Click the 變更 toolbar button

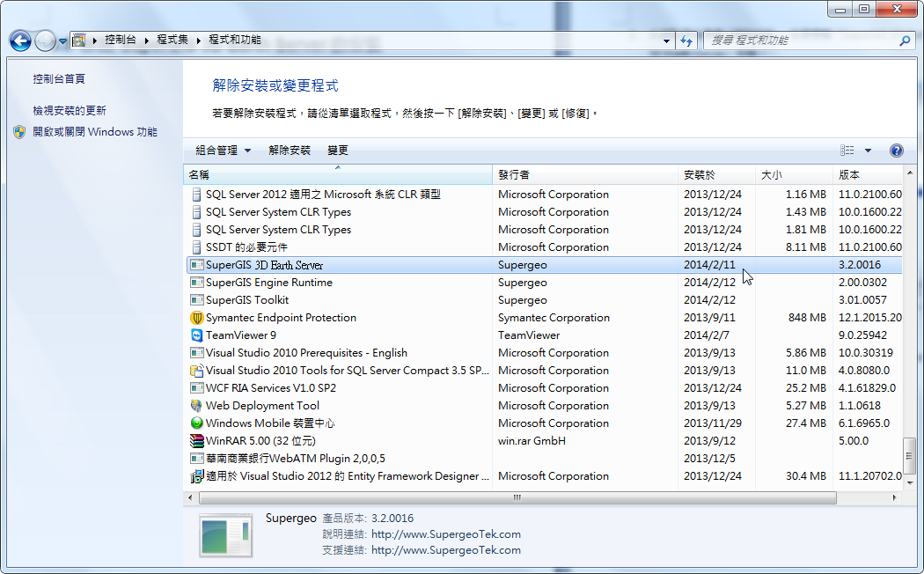[x=338, y=151]
